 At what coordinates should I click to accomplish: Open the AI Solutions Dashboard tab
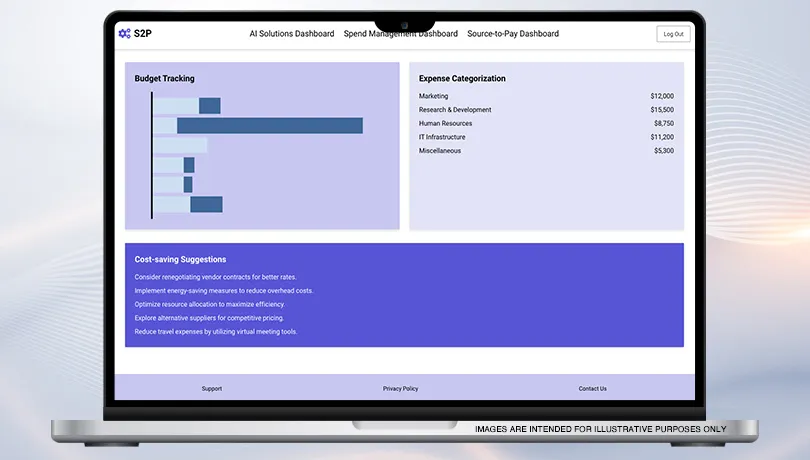pos(291,34)
